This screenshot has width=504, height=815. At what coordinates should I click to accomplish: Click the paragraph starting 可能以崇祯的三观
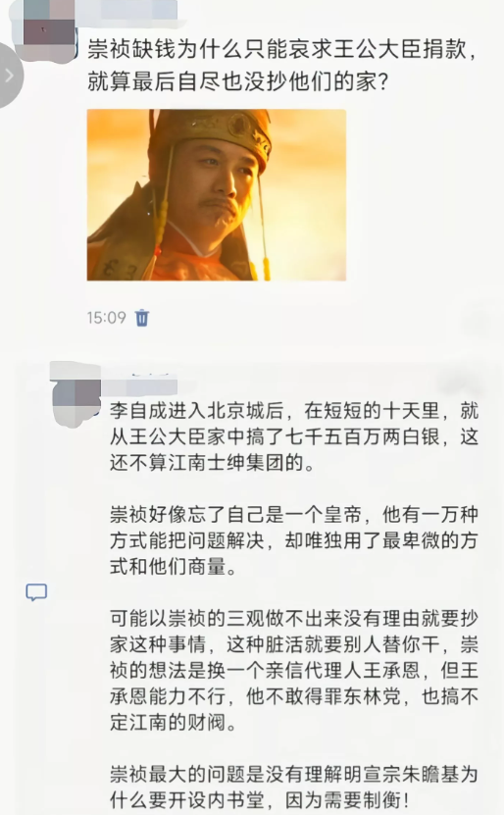[293, 671]
